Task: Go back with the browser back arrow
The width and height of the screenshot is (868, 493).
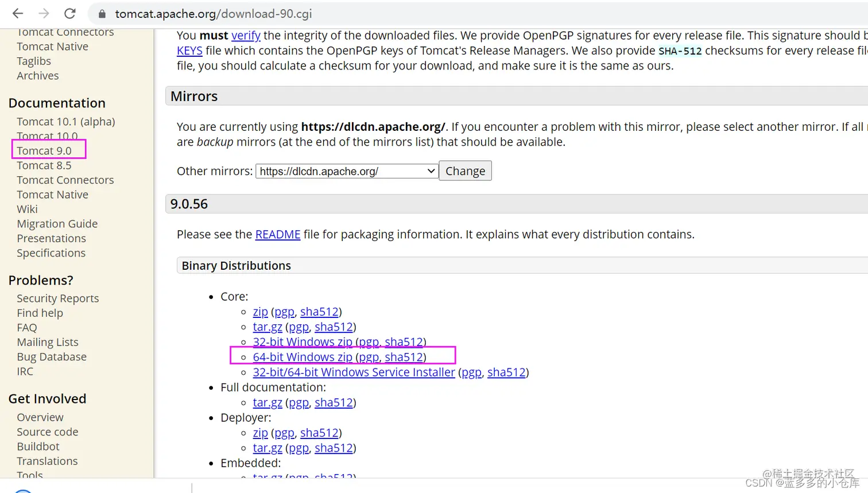Action: pyautogui.click(x=18, y=13)
